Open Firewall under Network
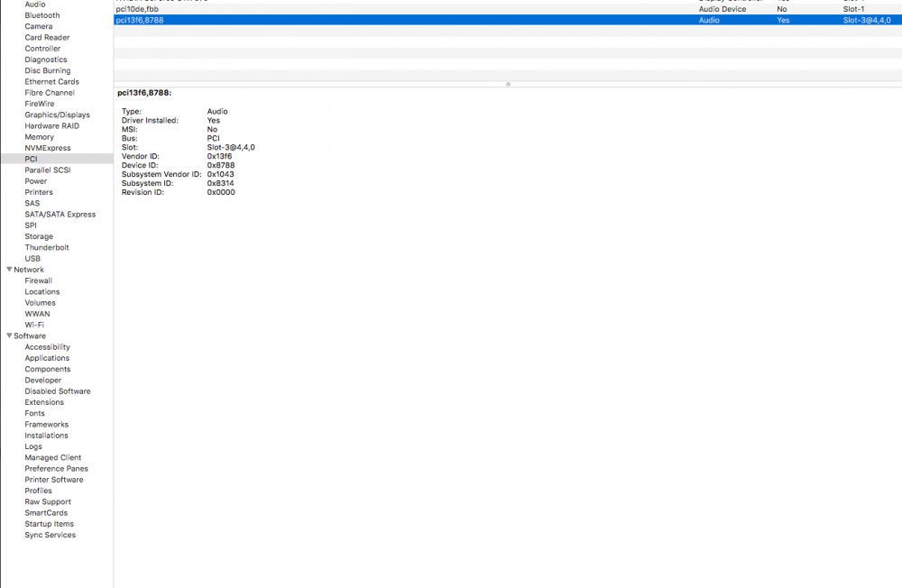Image resolution: width=902 pixels, height=588 pixels. tap(39, 280)
